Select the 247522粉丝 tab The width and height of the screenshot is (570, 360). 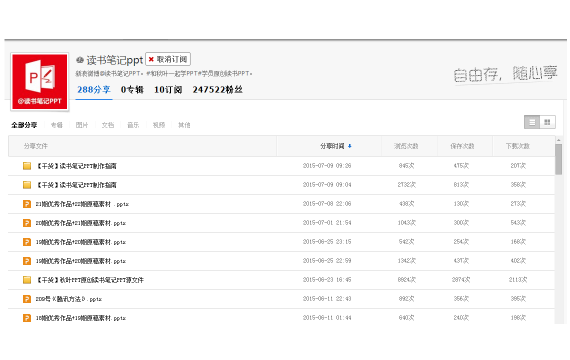(x=217, y=89)
